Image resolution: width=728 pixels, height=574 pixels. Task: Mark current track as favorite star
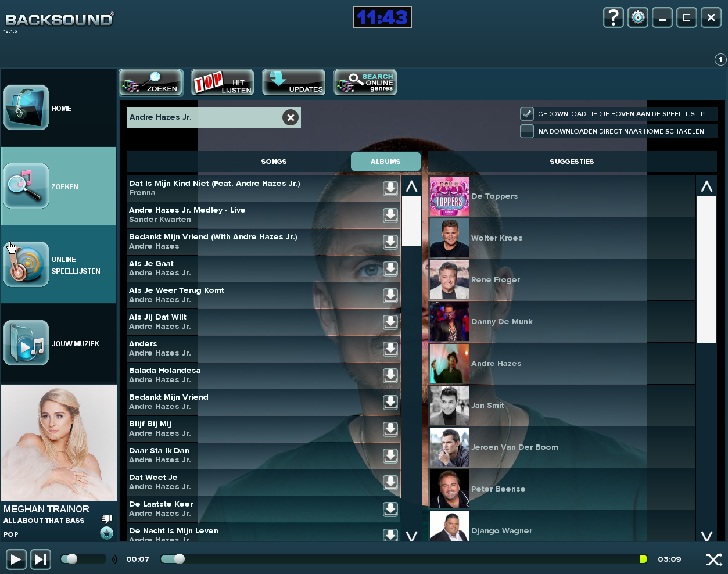(x=107, y=533)
